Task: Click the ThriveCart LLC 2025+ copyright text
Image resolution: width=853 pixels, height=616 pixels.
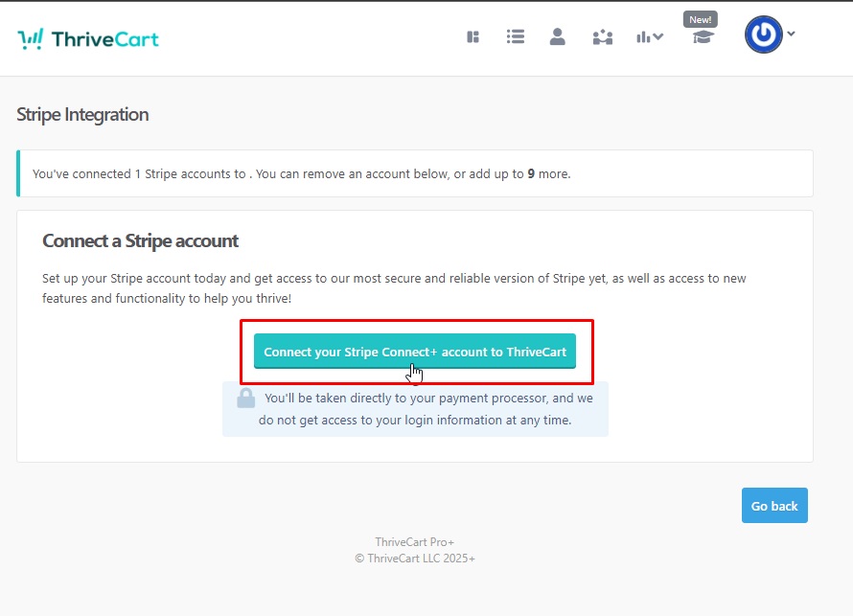Action: pyautogui.click(x=415, y=559)
